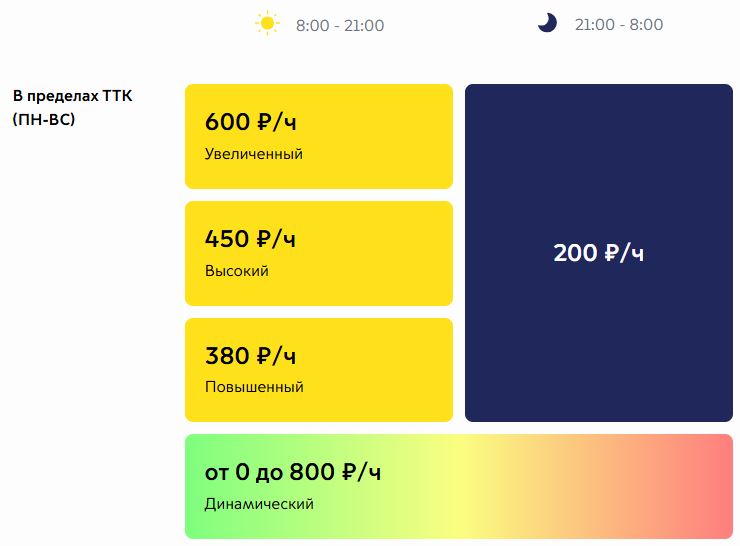Click the Высокий tariff name
The image size is (740, 546).
237,271
